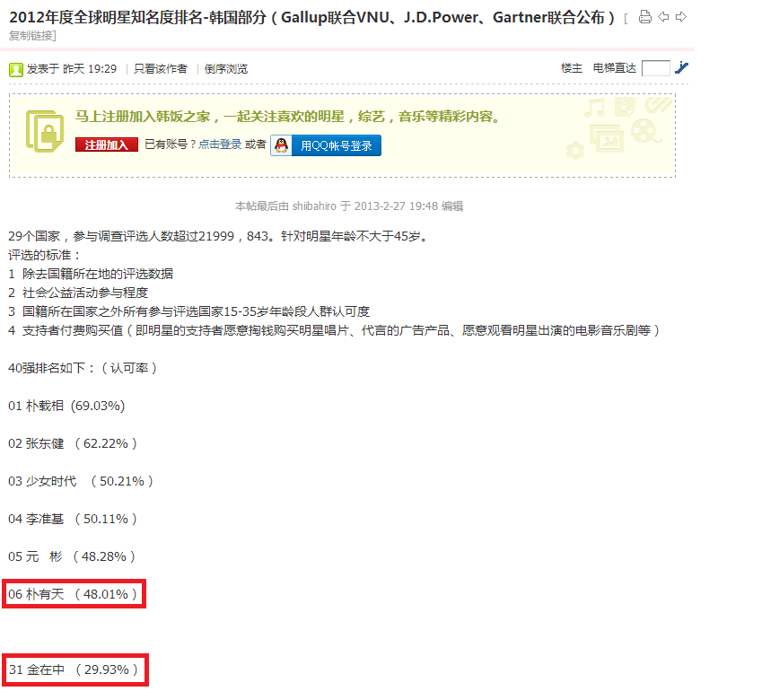Click the line 02 张东健 (62.22%)
This screenshot has height=700, width=779.
pos(73,443)
